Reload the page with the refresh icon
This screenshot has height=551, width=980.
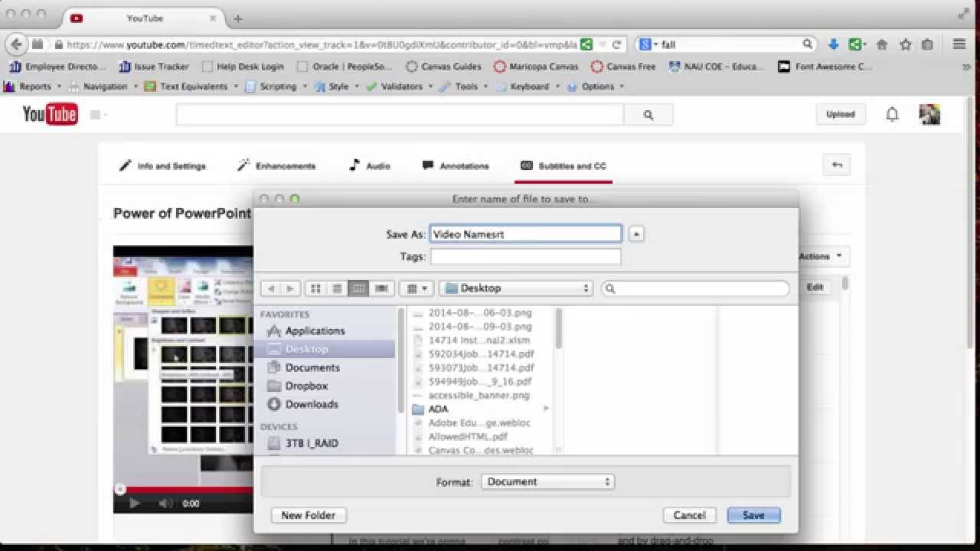pyautogui.click(x=616, y=44)
